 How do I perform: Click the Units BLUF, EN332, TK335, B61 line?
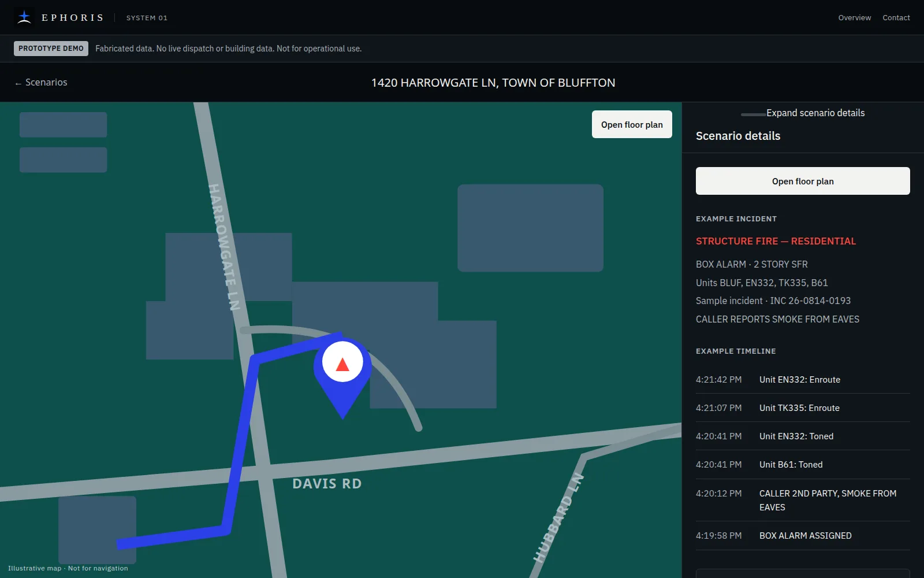coord(762,283)
